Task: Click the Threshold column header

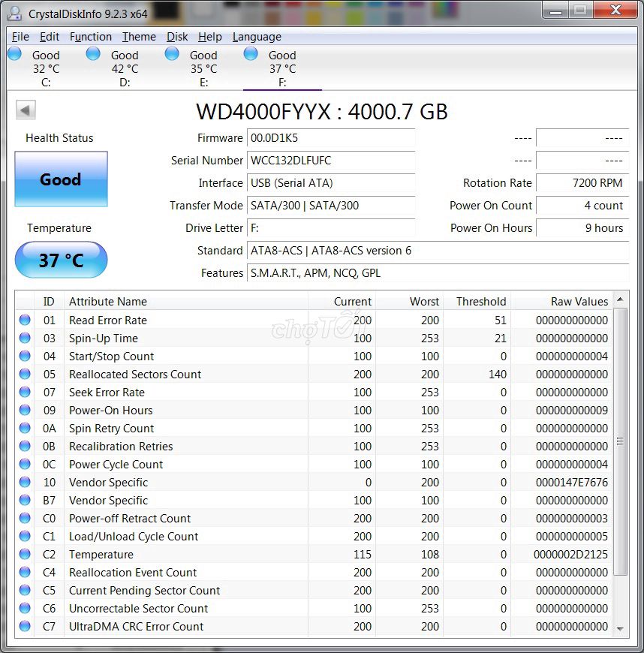Action: (477, 301)
